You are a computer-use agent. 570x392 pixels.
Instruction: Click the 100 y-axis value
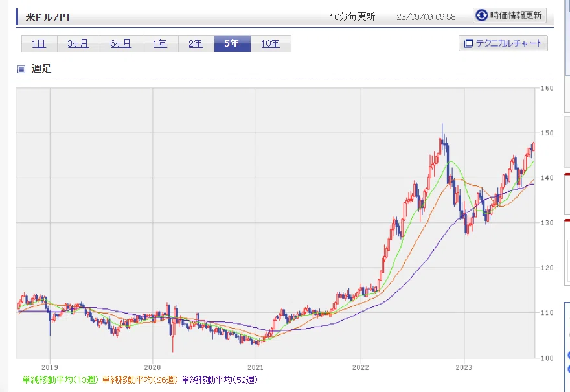click(547, 358)
